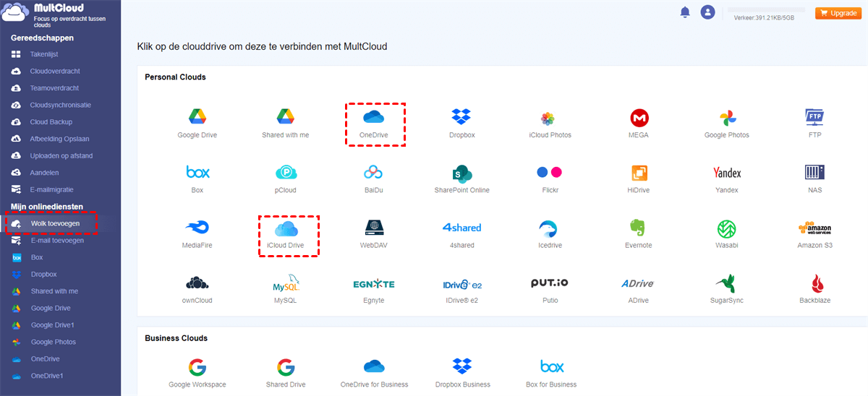Open notifications bell icon

pos(685,12)
